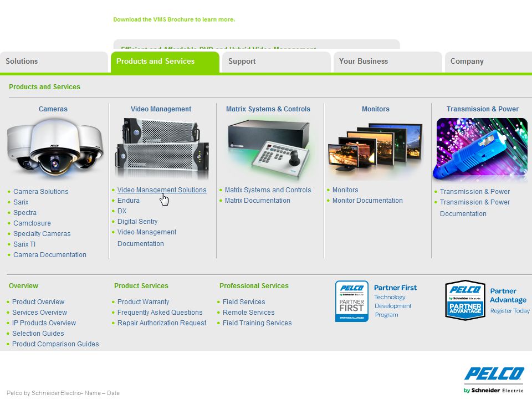Click the Product Services section heading
The image size is (532, 399).
pos(141,286)
